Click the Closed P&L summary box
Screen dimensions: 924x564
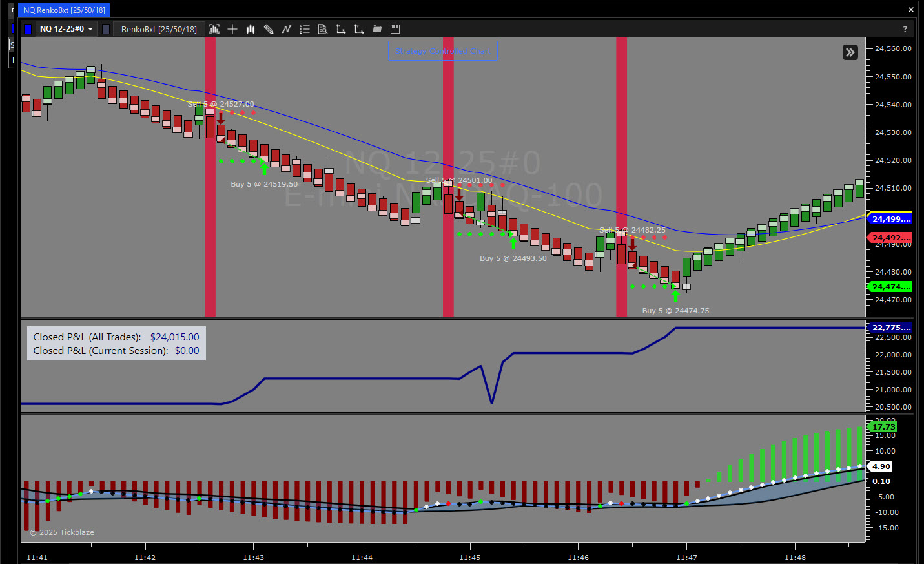click(x=116, y=344)
